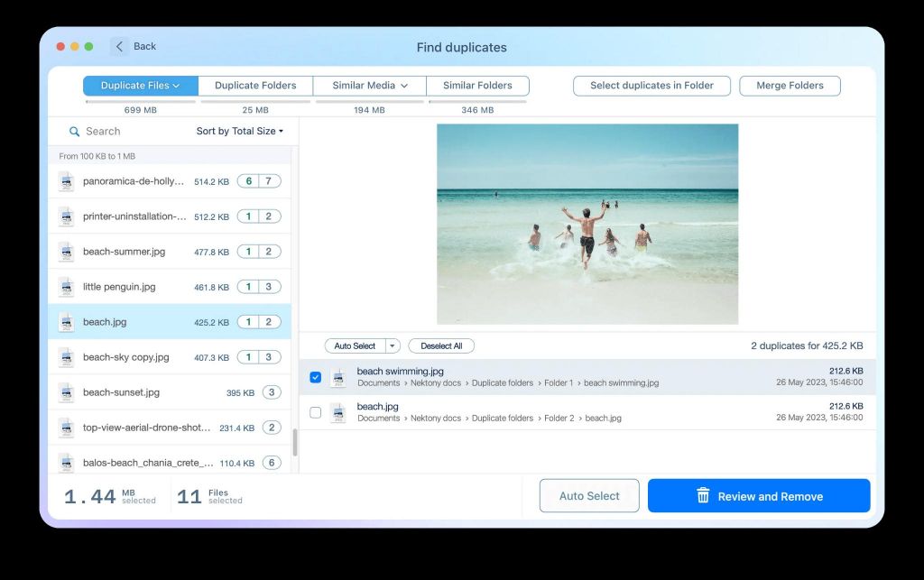Screen dimensions: 924x580
Task: Click the search magnifier icon
Action: coord(74,132)
